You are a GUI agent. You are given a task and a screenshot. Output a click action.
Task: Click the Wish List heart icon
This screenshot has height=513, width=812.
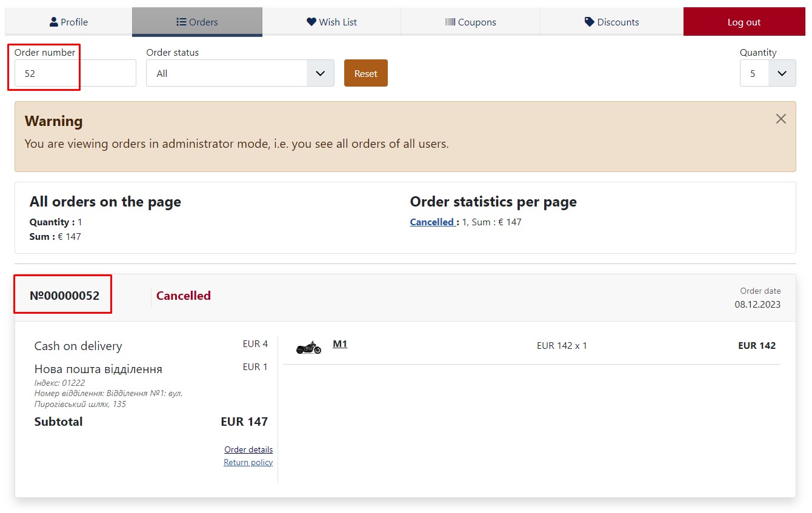point(311,22)
